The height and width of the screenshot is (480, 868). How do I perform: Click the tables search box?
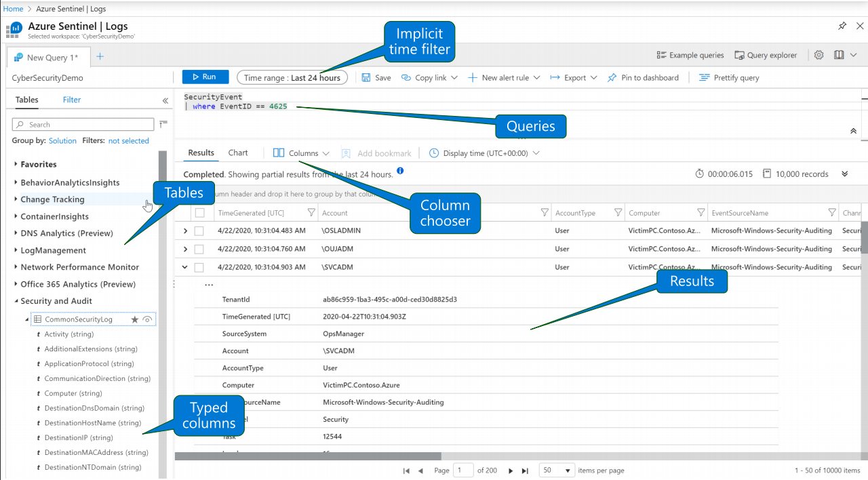tap(83, 125)
